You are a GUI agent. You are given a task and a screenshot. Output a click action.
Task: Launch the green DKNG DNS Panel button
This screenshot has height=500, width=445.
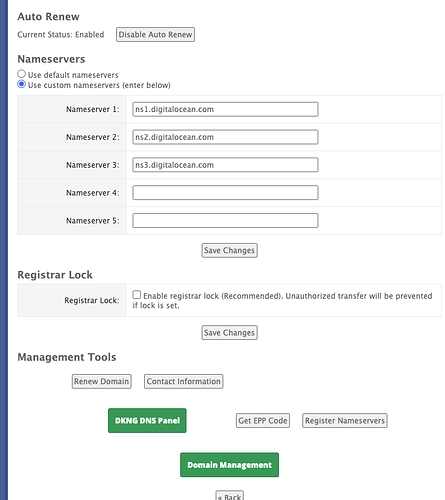[147, 421]
